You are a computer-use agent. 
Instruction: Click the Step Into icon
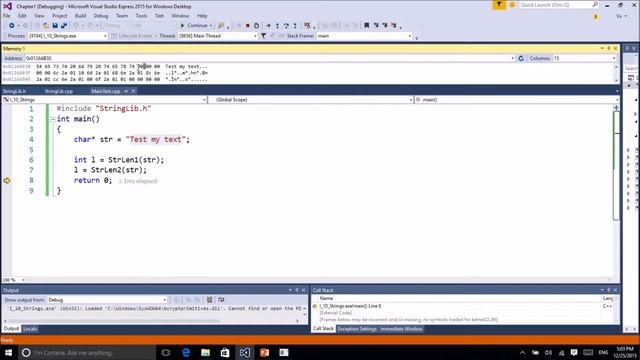coord(277,25)
